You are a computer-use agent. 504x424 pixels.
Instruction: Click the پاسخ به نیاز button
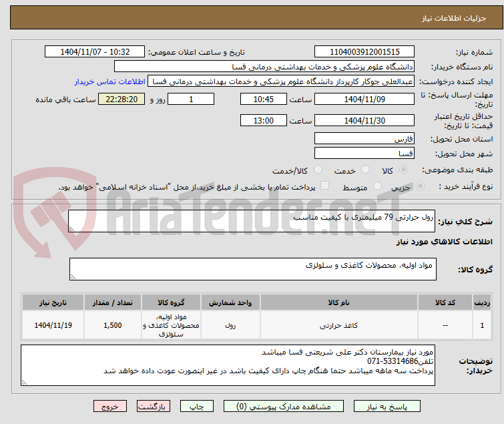coord(387,407)
